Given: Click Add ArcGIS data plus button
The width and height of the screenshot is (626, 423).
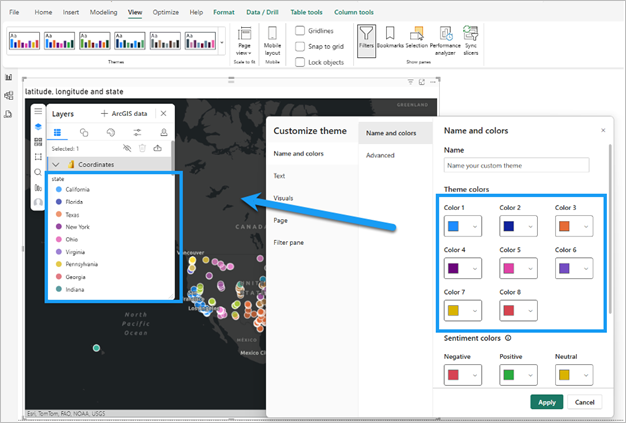Looking at the screenshot, I should tap(104, 114).
